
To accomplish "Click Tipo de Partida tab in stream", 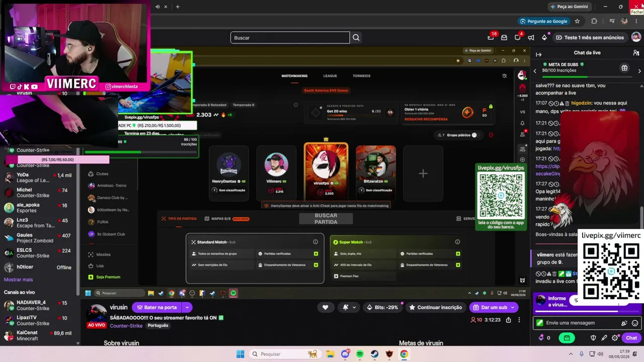I will [179, 219].
